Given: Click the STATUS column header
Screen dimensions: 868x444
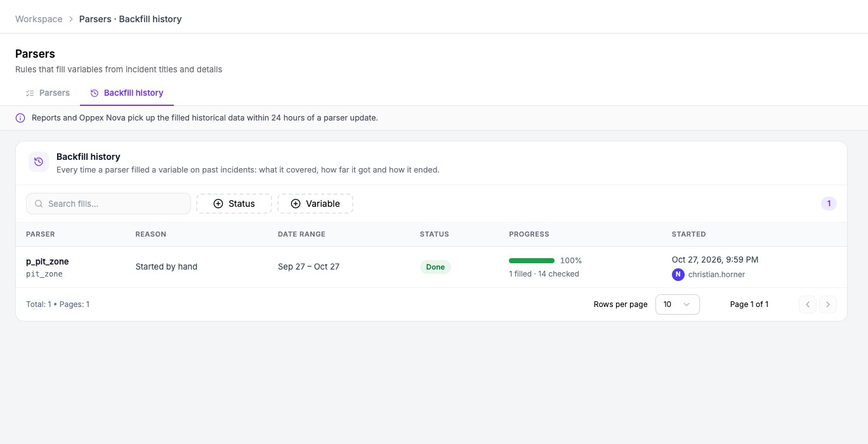Looking at the screenshot, I should coord(435,234).
